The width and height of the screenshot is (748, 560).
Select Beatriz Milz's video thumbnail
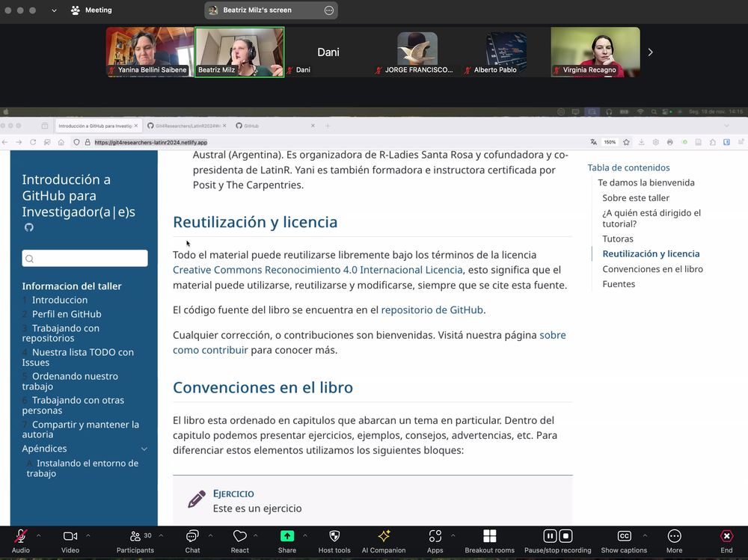point(239,52)
